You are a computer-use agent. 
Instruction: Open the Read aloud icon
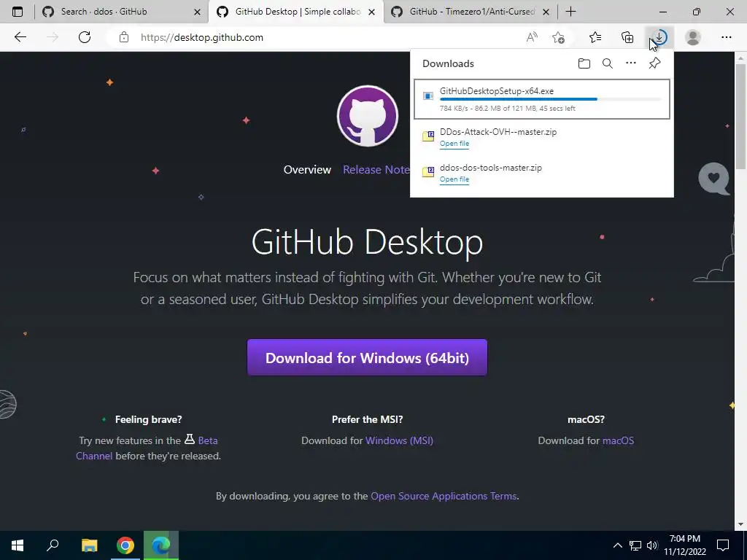[532, 37]
